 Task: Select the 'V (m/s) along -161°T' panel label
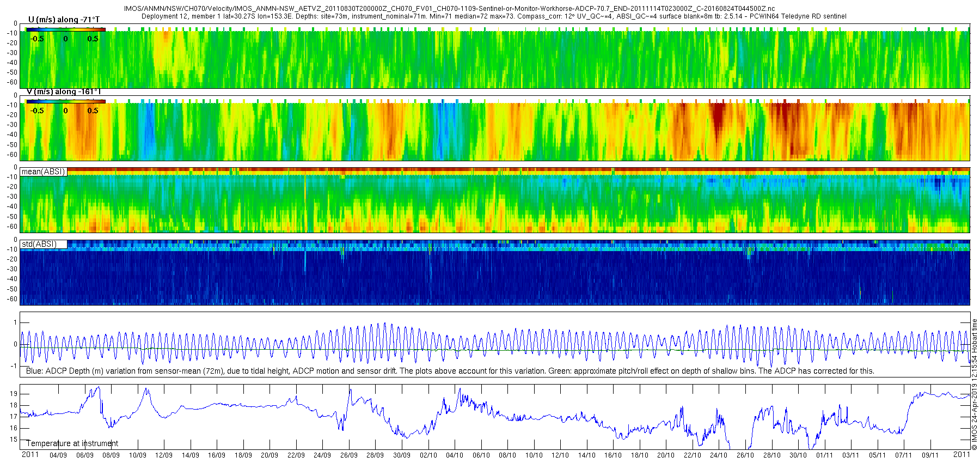[x=64, y=92]
